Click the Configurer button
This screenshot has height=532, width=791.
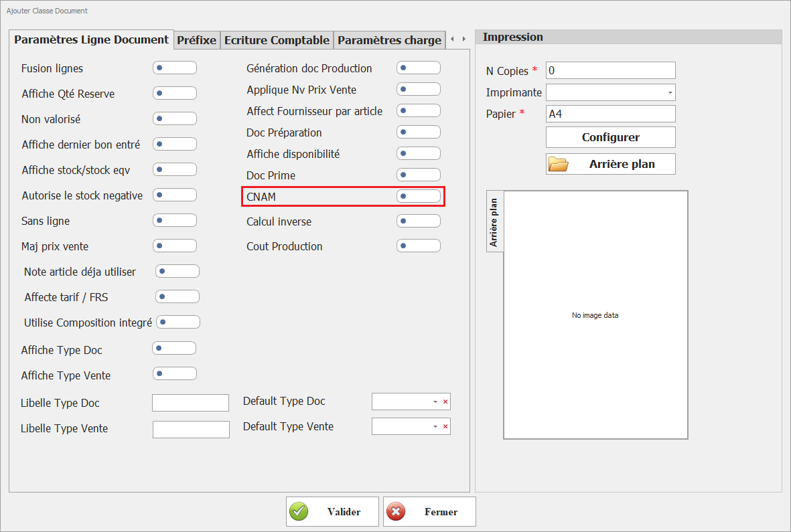(610, 137)
